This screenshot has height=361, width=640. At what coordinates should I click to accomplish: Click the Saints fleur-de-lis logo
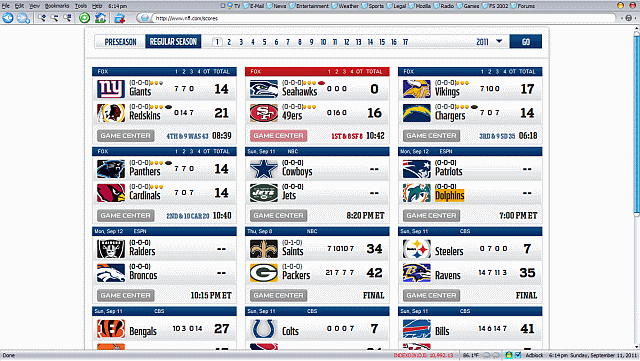point(264,249)
